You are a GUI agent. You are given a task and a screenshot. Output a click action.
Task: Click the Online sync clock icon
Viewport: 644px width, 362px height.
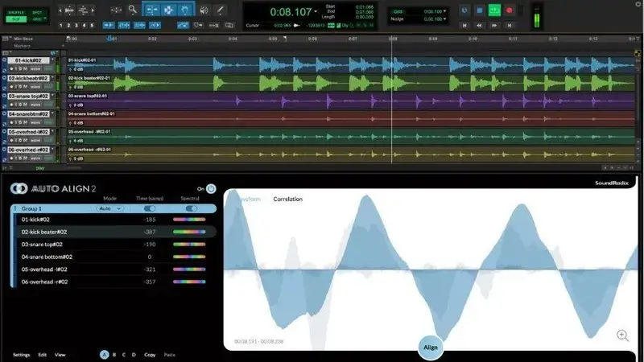pyautogui.click(x=464, y=10)
